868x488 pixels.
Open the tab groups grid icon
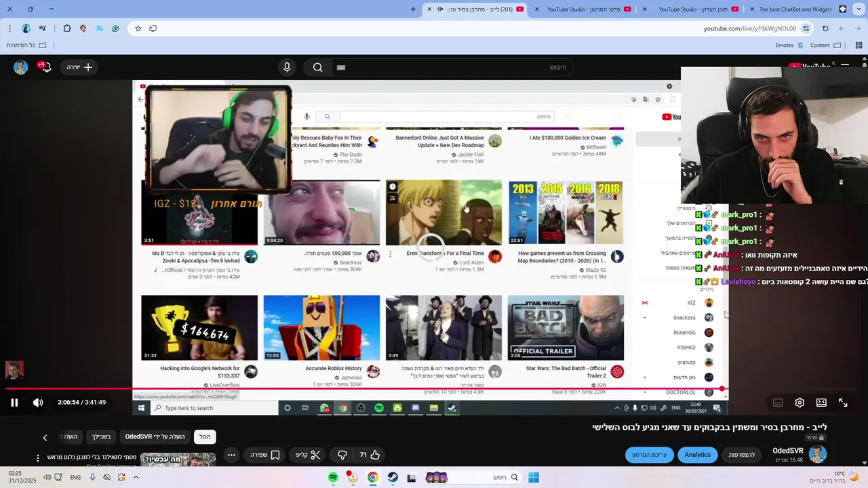[x=859, y=45]
